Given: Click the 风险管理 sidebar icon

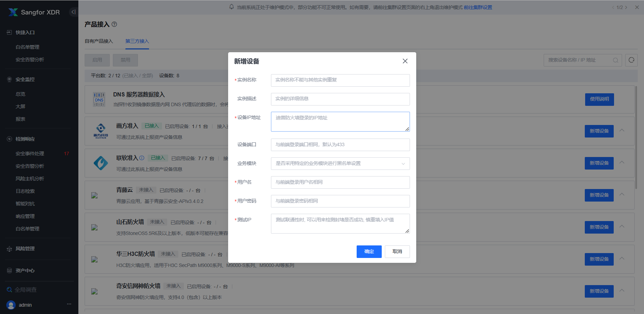Looking at the screenshot, I should [9, 249].
